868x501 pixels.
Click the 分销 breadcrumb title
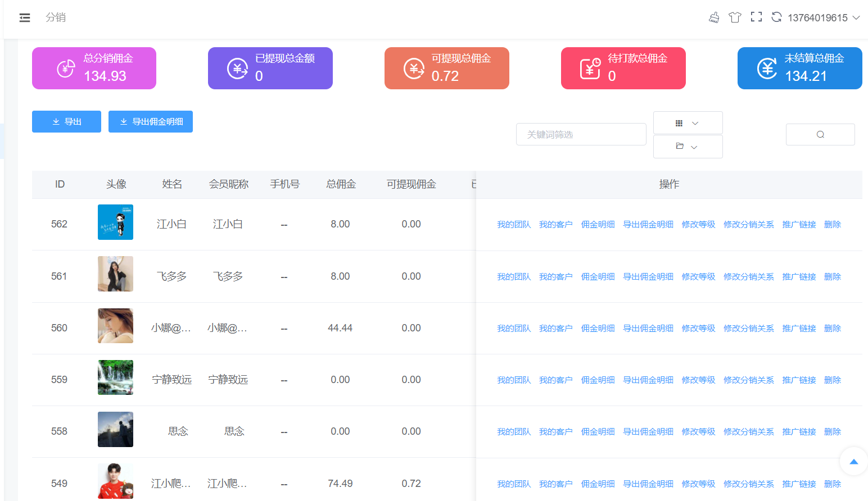[56, 17]
